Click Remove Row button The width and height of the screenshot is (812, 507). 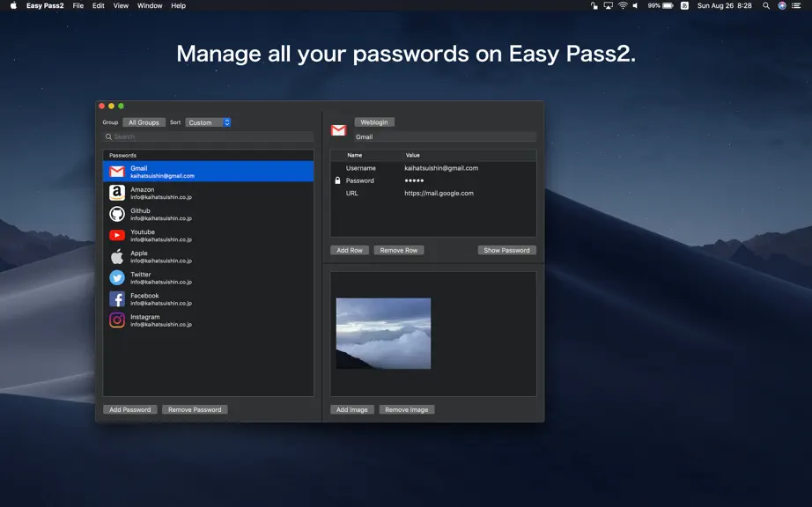(399, 250)
